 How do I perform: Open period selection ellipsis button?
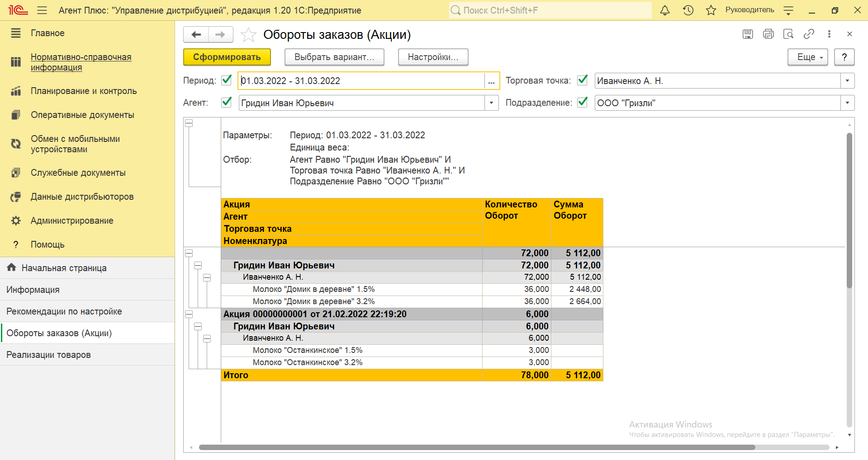(492, 81)
